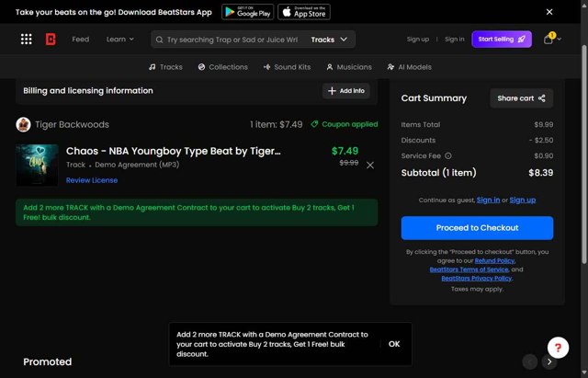
Task: Click the previous promoted items arrow
Action: tap(530, 361)
